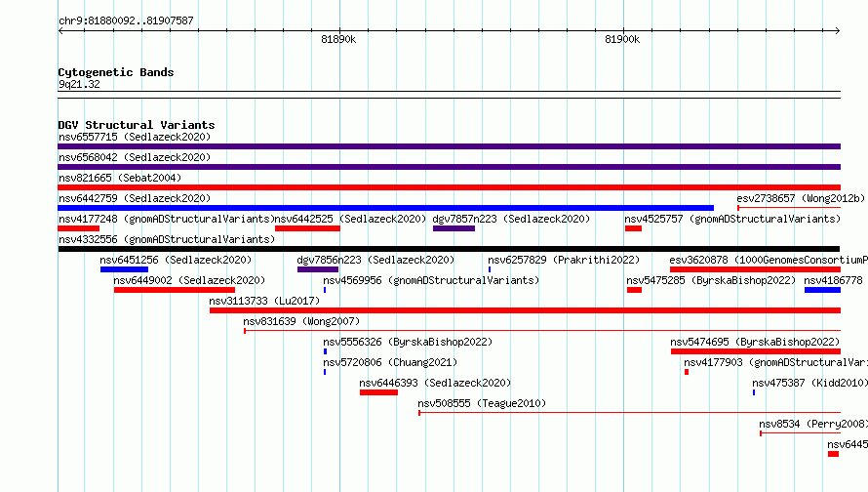Click the nsv831639 (Wong2007) label
Screen dimensions: 868x492
[301, 321]
